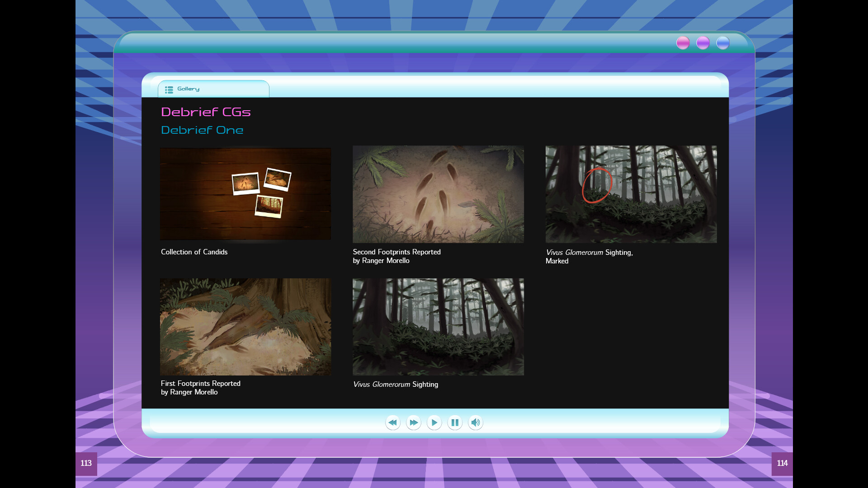The width and height of the screenshot is (868, 488).
Task: Go to next page 114
Action: coord(782,464)
